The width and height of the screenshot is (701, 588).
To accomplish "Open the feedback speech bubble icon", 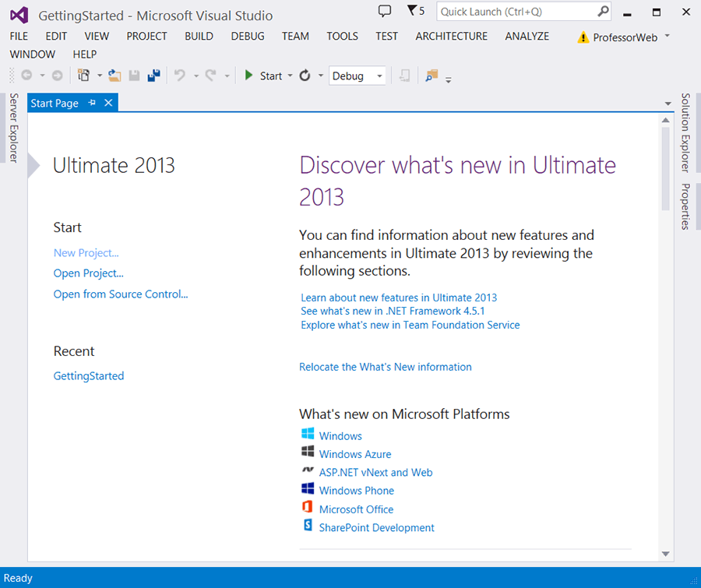I will click(x=385, y=11).
